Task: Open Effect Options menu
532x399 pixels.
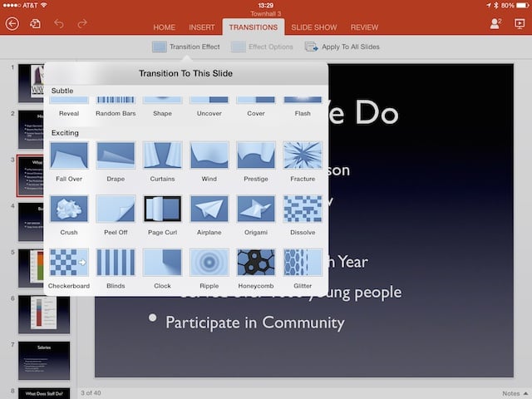Action: (262, 47)
